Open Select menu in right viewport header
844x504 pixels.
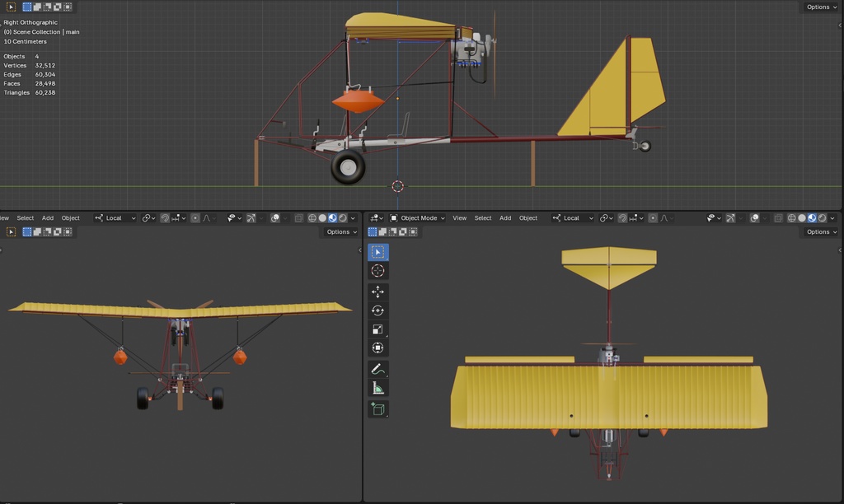tap(483, 218)
